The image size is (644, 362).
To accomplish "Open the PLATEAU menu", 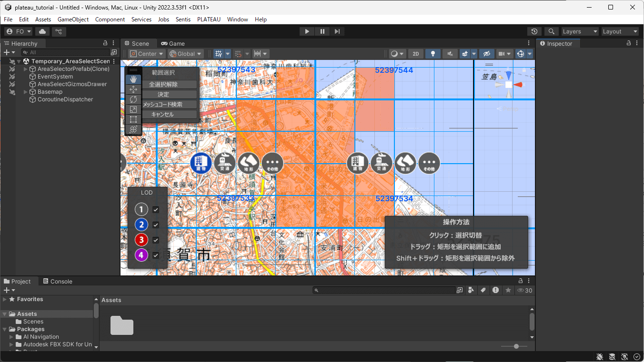I will [x=209, y=20].
